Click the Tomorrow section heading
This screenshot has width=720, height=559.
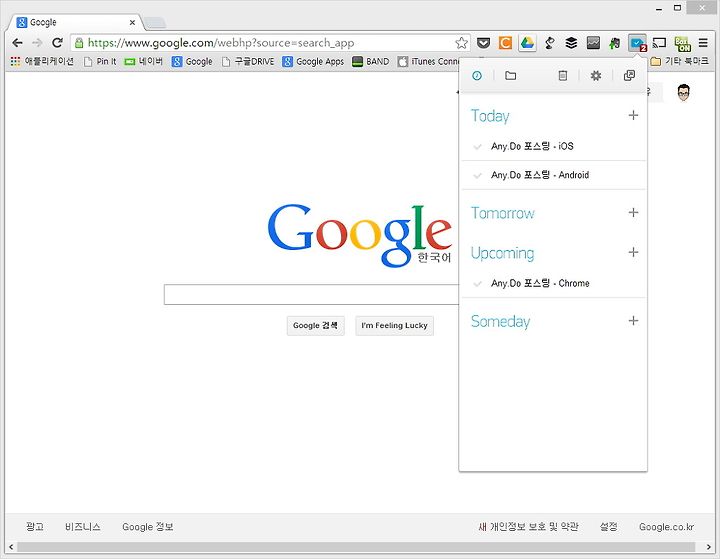[x=502, y=213]
